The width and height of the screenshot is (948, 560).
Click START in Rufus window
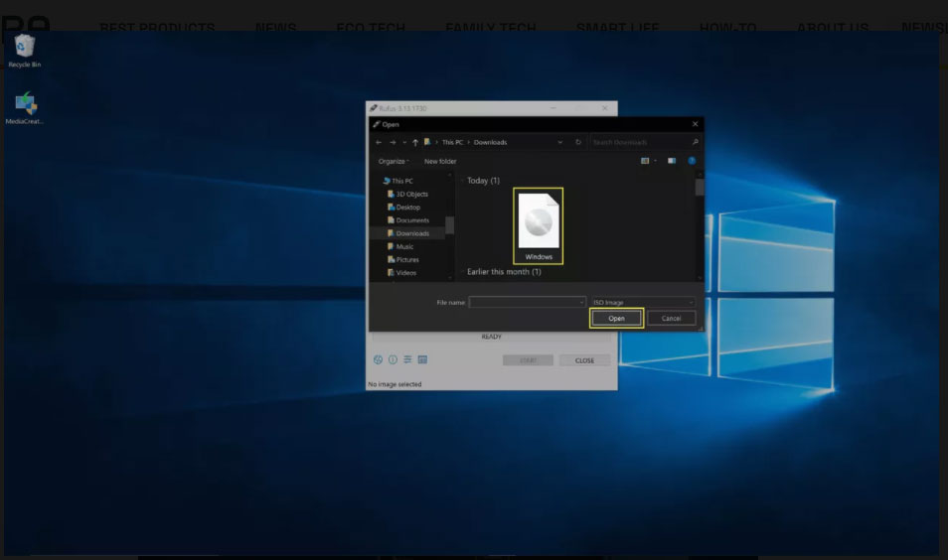point(528,360)
